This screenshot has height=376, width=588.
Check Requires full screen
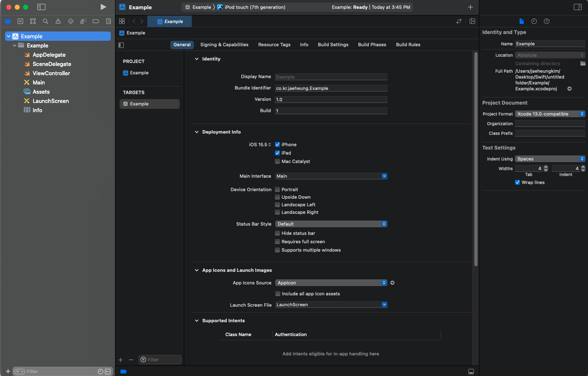tap(277, 242)
